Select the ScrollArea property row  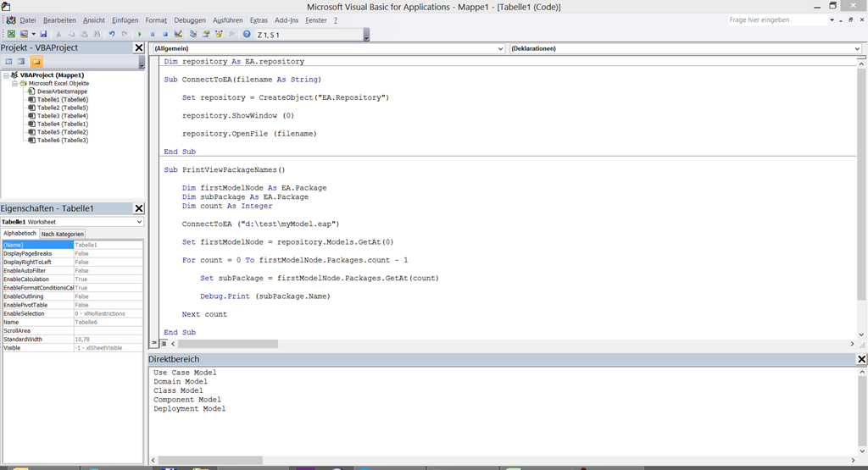click(x=73, y=330)
